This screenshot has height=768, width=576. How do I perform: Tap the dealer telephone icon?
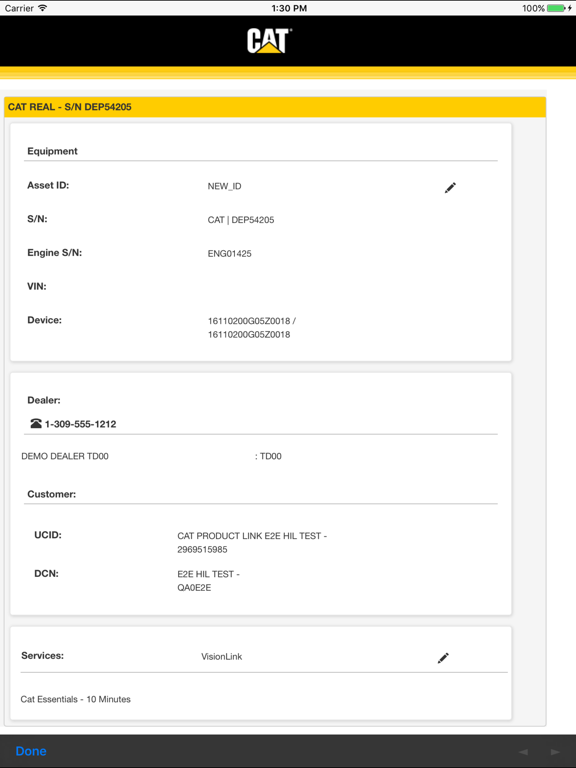36,423
